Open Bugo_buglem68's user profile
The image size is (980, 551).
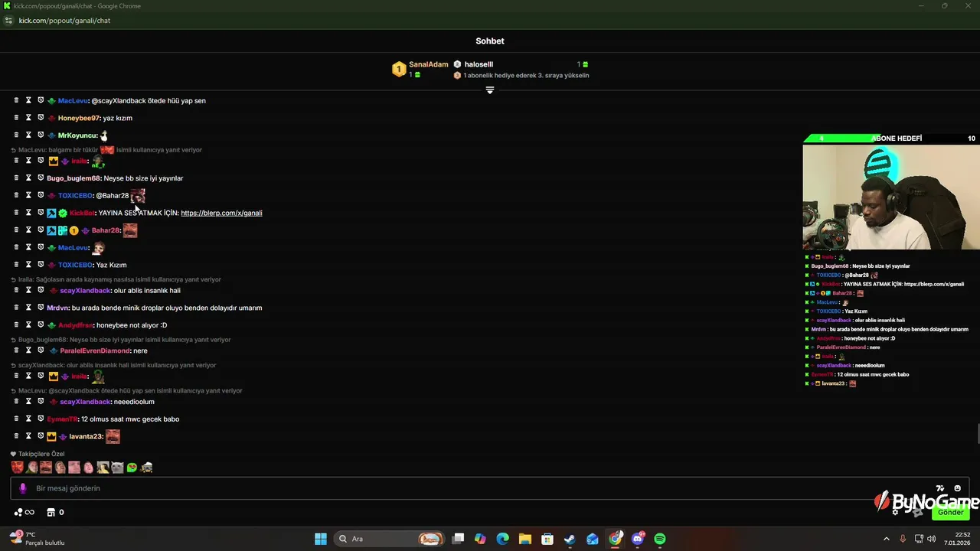click(x=74, y=178)
